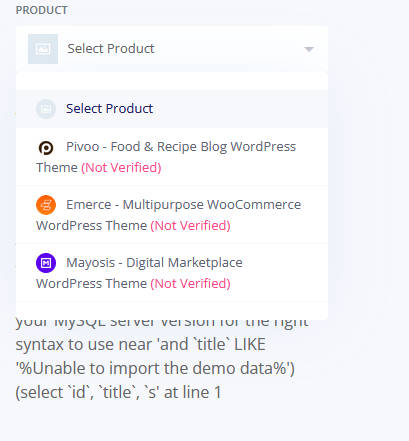The width and height of the screenshot is (409, 441).
Task: Click the purple Mayosis logo icon
Action: click(x=46, y=263)
